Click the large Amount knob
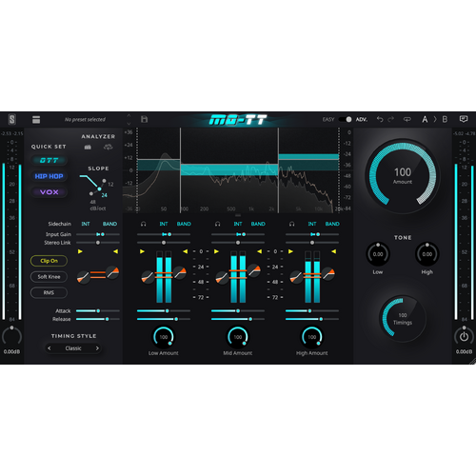 click(x=403, y=176)
